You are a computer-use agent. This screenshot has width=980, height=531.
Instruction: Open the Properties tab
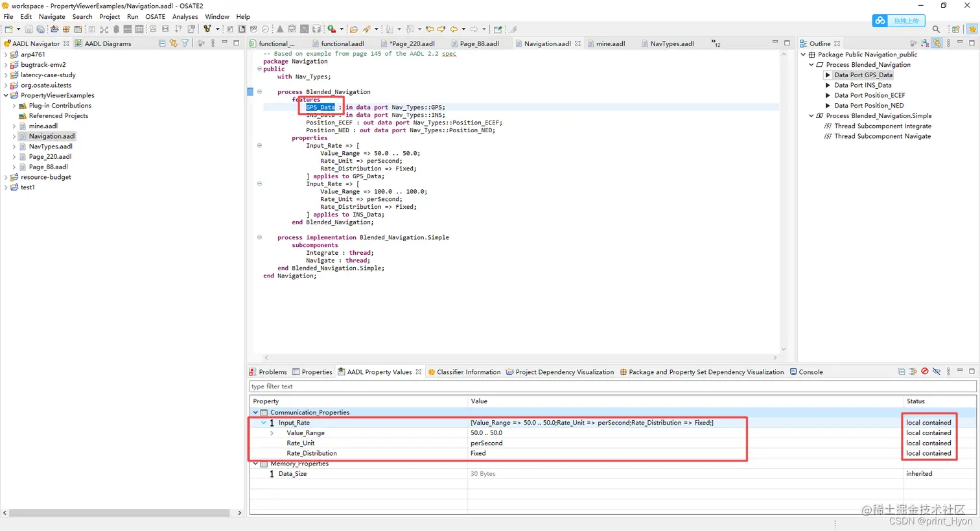(x=312, y=372)
